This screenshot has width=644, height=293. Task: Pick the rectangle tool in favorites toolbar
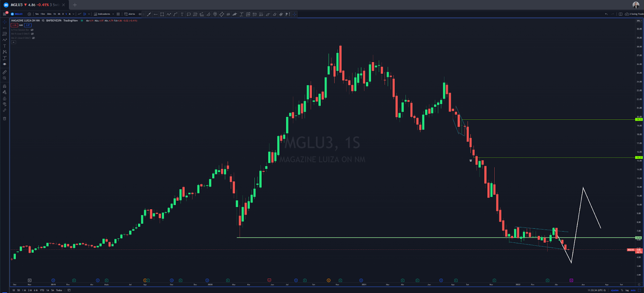[162, 14]
